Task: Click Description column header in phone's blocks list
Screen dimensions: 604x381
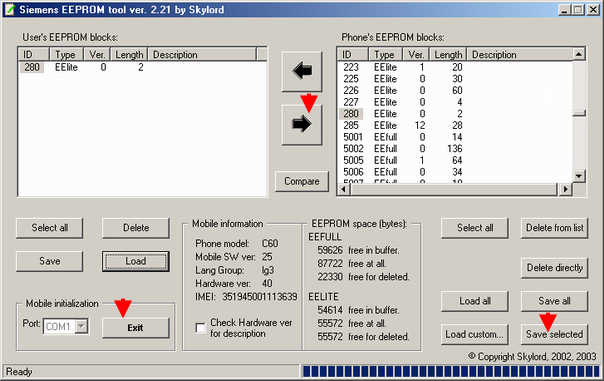Action: pos(520,55)
